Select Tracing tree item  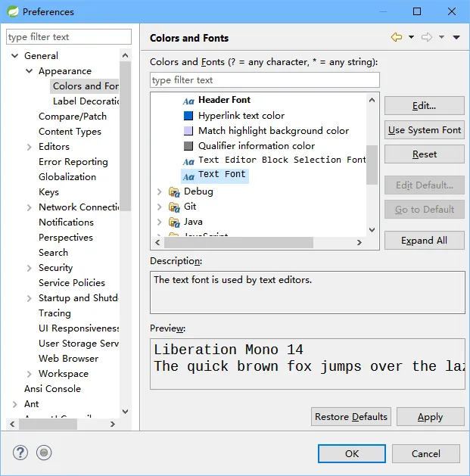(54, 313)
